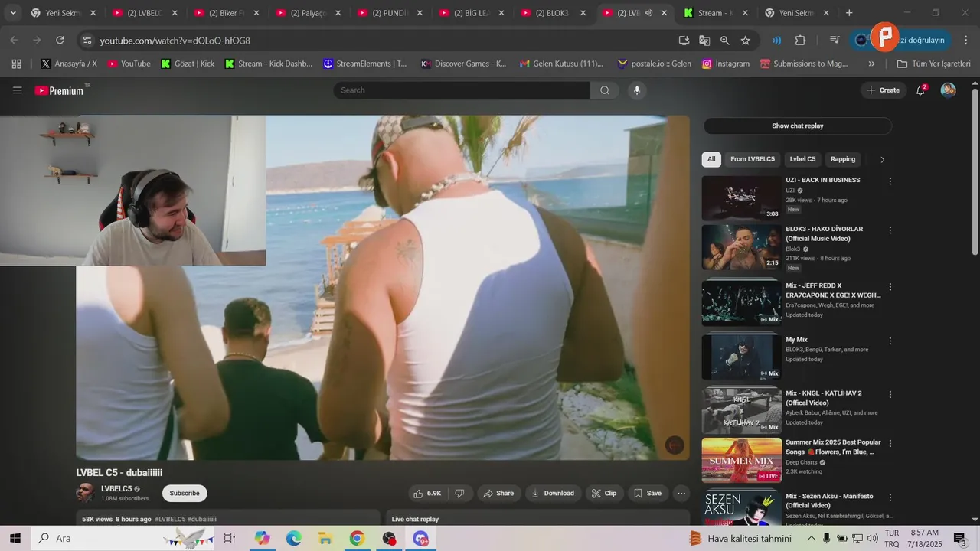Open options for Mix - KNGL - KATLİHAV 2
This screenshot has width=980, height=551.
[890, 394]
